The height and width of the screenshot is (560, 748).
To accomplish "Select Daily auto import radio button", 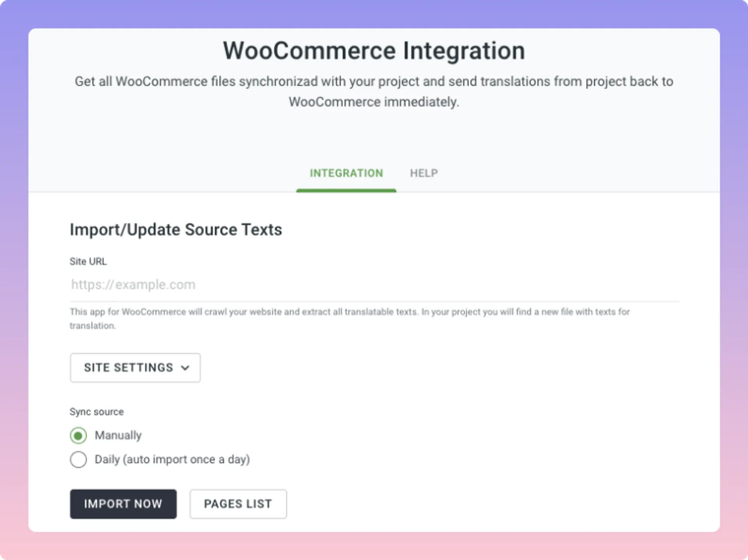I will click(x=78, y=460).
